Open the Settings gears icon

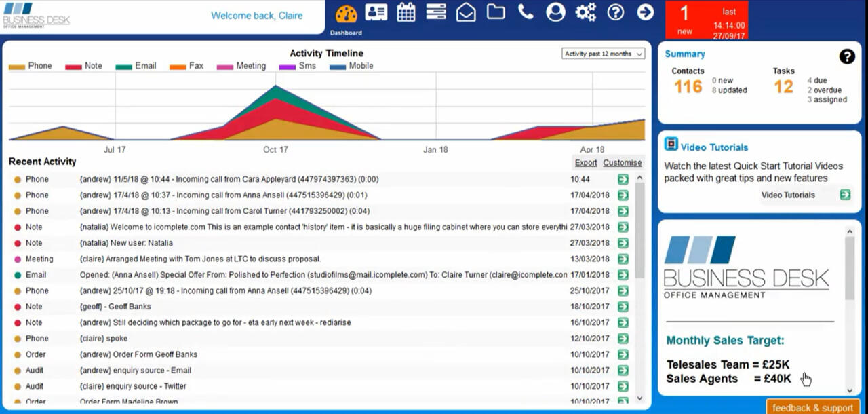point(585,12)
